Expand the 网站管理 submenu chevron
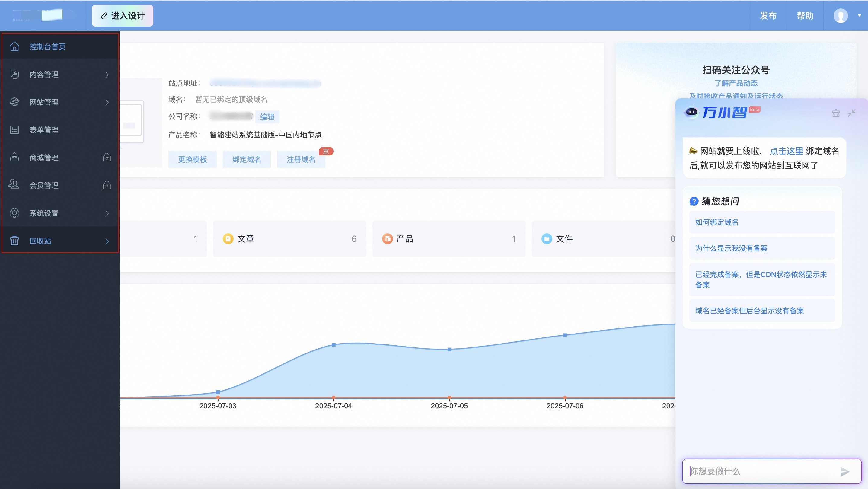Viewport: 868px width, 489px height. pyautogui.click(x=107, y=102)
